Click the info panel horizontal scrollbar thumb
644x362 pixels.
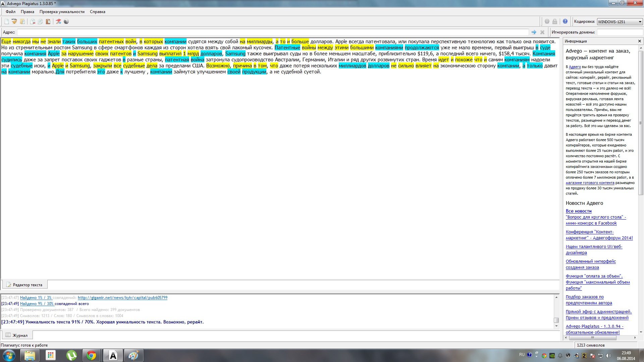(x=592, y=338)
